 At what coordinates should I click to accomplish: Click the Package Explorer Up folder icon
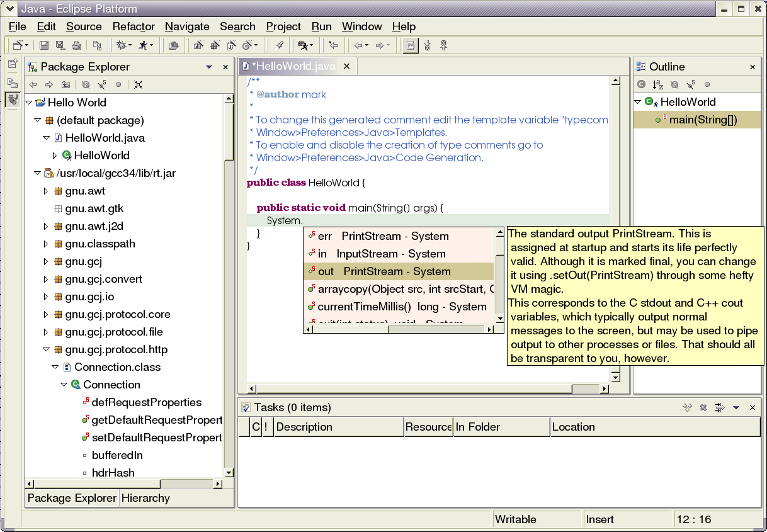[65, 84]
